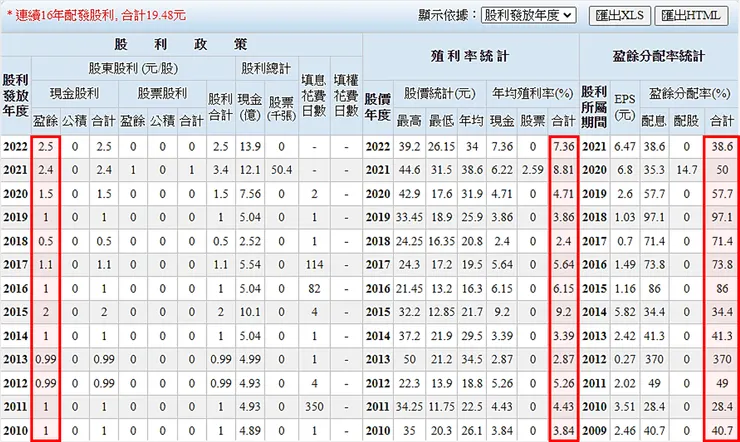Click 盈餘 cash dividend 2.4 for 2021
Image resolution: width=740 pixels, height=442 pixels.
coord(45,170)
